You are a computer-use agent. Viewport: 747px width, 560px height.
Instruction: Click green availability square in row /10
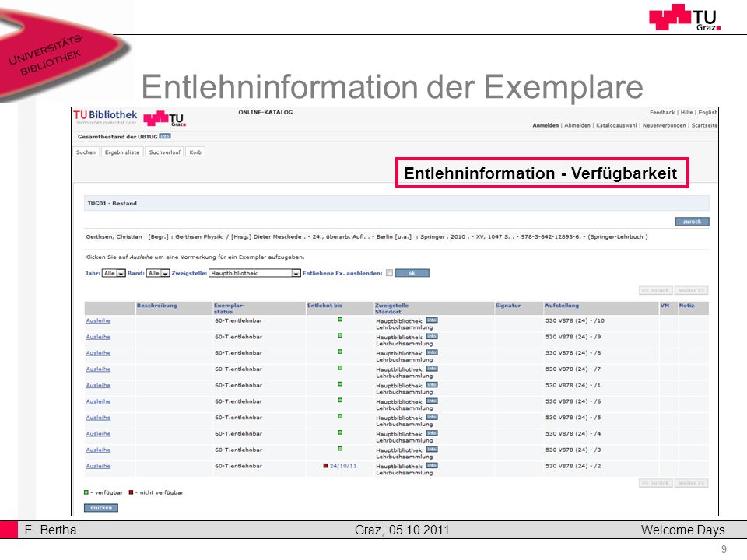click(x=340, y=320)
